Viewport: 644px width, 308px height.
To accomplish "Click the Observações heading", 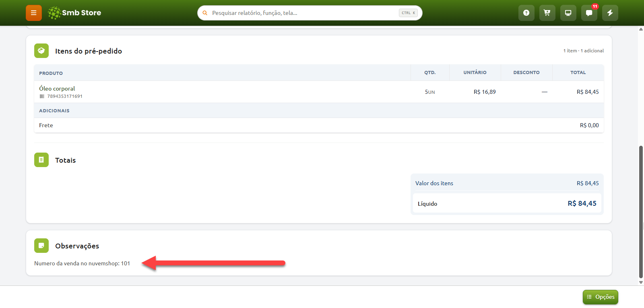I will (77, 246).
